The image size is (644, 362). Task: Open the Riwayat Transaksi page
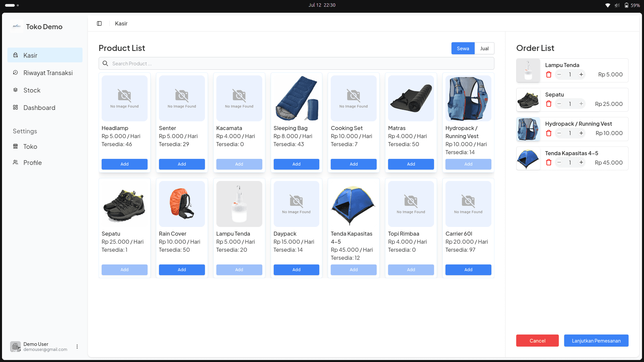pyautogui.click(x=48, y=73)
